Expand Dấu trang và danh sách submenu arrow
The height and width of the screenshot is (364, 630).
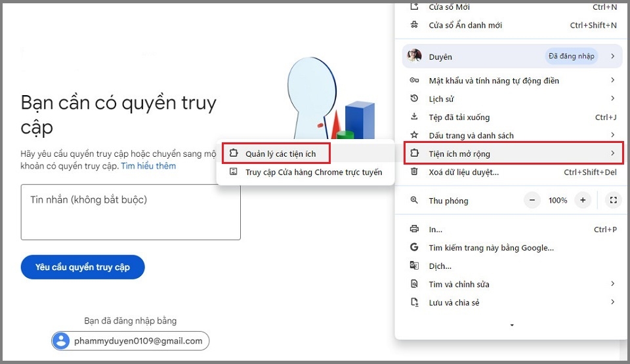(613, 135)
